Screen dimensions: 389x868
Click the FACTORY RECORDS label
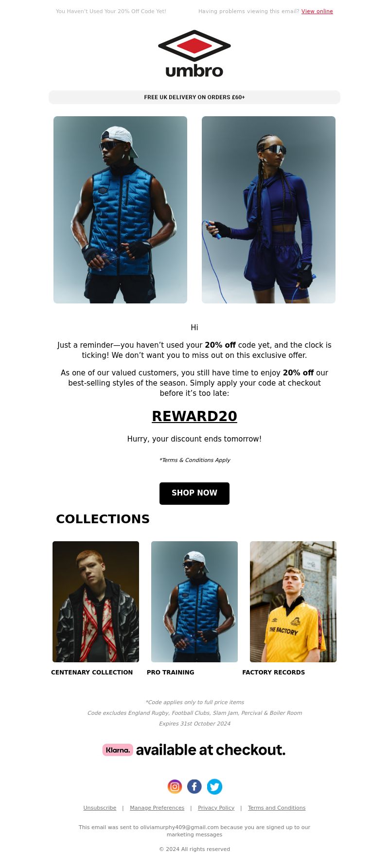(x=274, y=673)
